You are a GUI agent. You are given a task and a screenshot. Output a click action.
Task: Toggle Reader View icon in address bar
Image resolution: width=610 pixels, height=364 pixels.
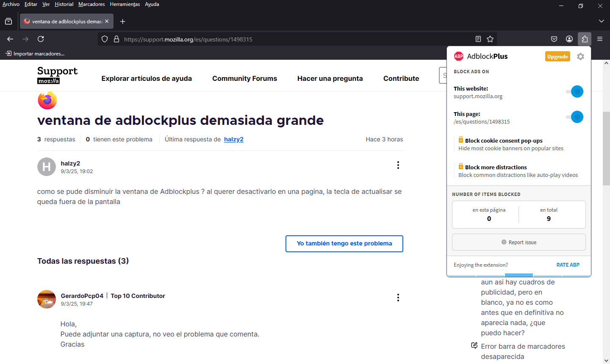[x=478, y=39]
